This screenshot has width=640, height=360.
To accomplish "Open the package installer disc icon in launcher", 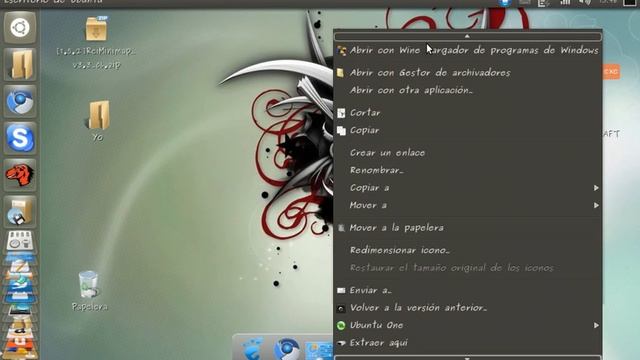I will [x=20, y=211].
